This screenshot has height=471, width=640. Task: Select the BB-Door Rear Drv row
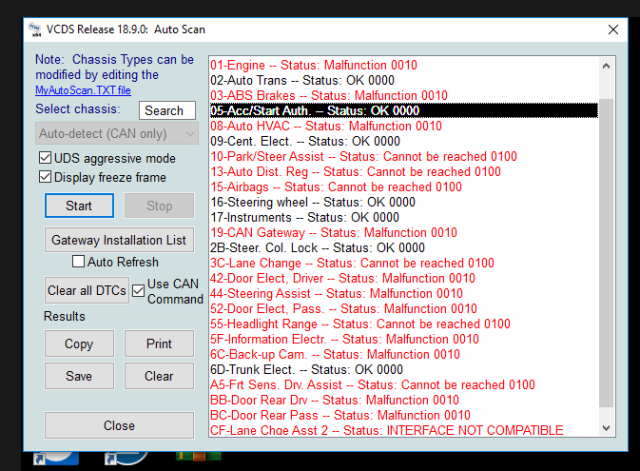(x=404, y=400)
